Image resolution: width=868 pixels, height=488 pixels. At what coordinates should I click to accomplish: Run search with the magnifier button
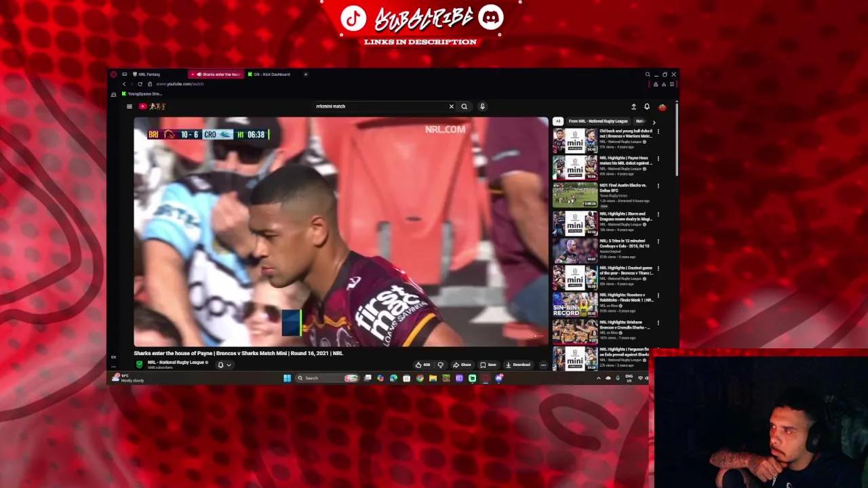click(x=465, y=106)
